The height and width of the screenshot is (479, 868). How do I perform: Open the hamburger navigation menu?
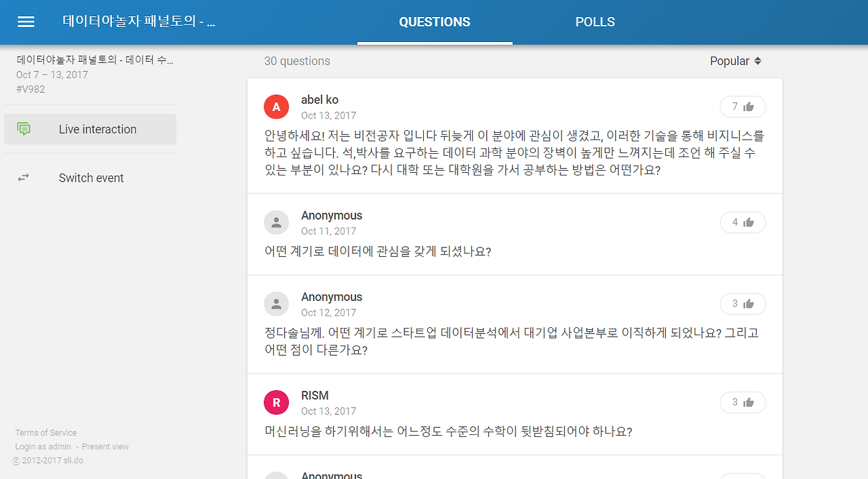25,22
